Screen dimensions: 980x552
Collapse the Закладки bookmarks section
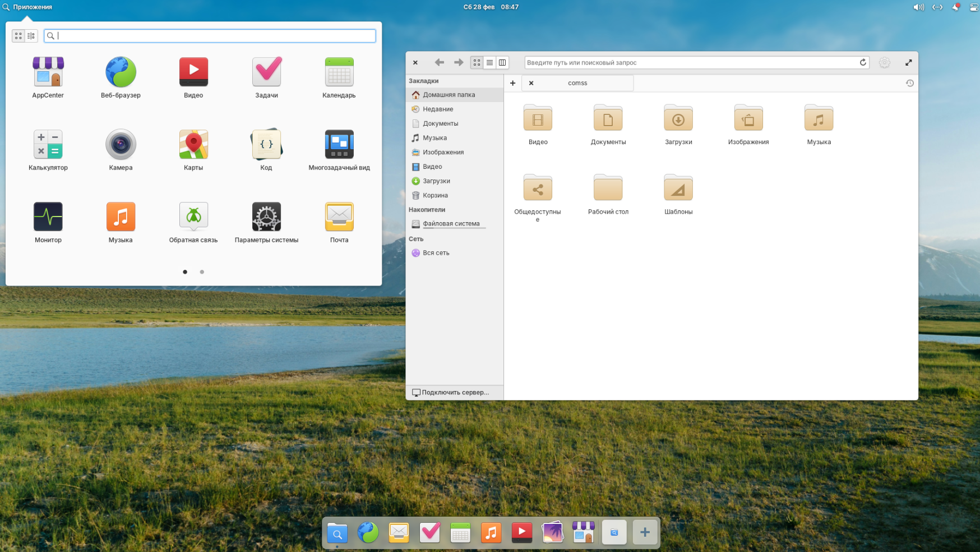click(424, 81)
